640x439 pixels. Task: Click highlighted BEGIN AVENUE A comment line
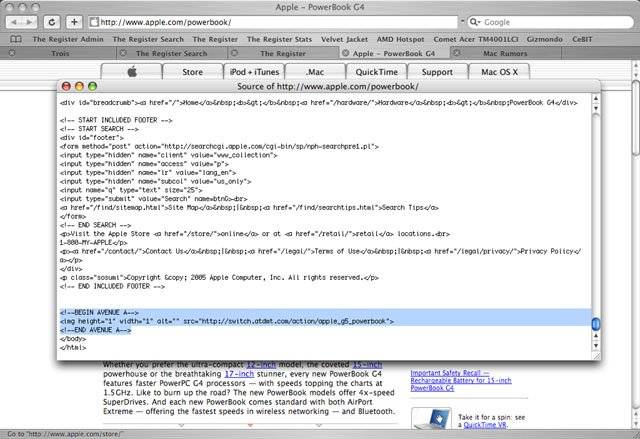tap(99, 313)
